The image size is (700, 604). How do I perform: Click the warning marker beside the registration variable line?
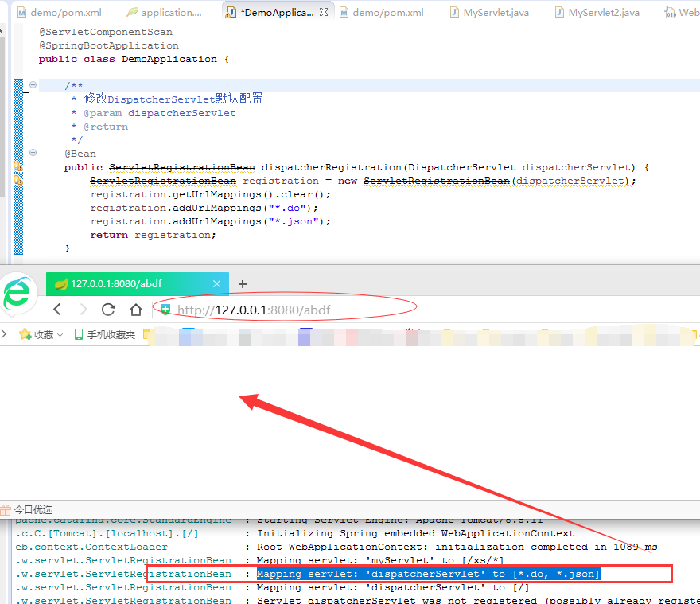[x=17, y=180]
